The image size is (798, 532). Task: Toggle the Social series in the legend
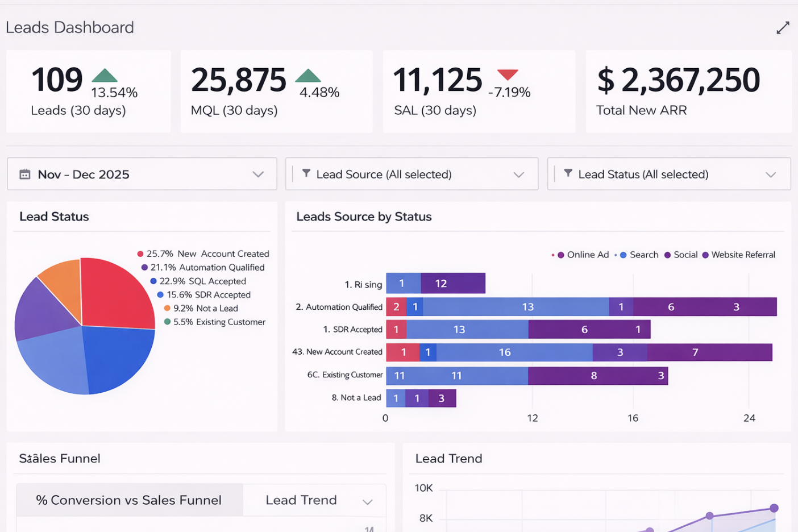(x=668, y=255)
